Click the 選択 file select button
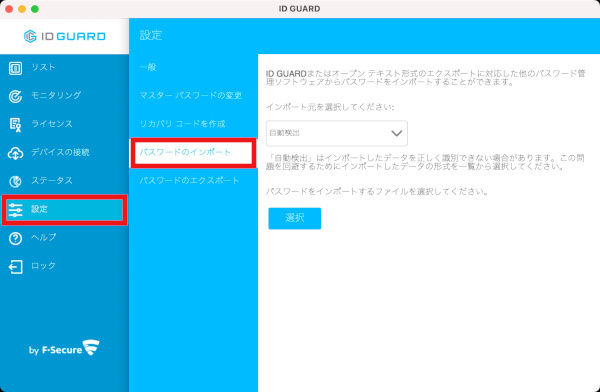 pos(295,219)
